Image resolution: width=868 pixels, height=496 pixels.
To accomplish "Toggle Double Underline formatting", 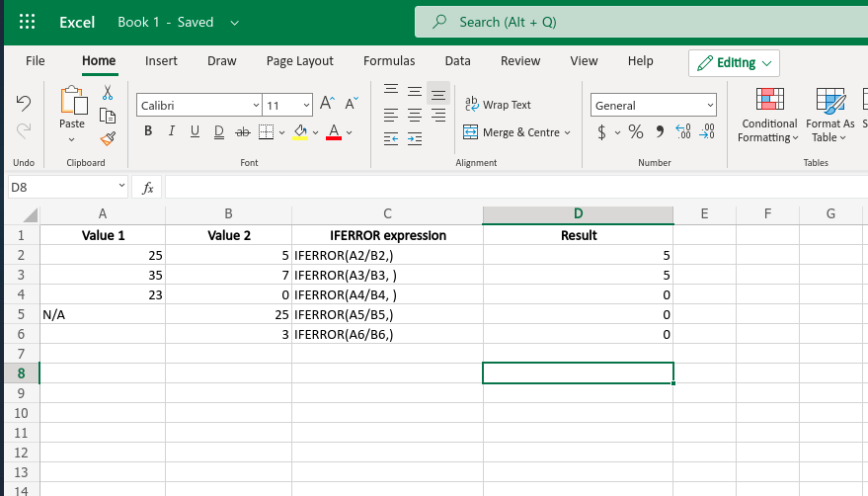I will click(218, 131).
